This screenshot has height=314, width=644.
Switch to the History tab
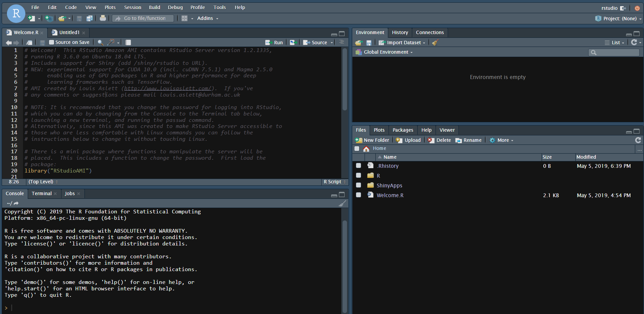tap(400, 32)
